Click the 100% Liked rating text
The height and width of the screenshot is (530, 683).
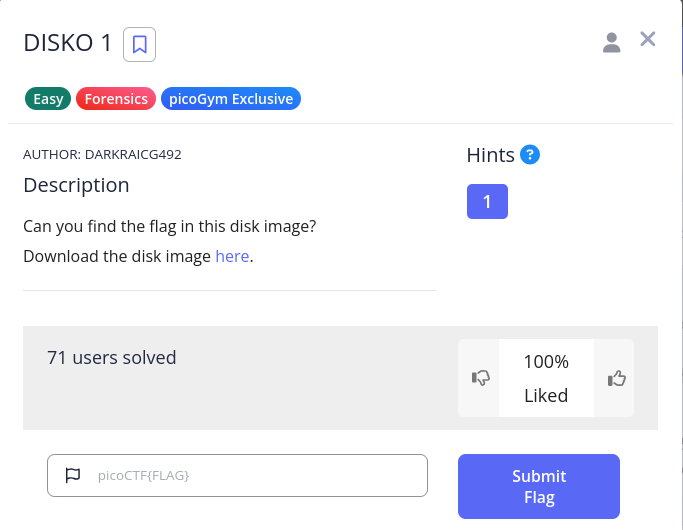546,378
